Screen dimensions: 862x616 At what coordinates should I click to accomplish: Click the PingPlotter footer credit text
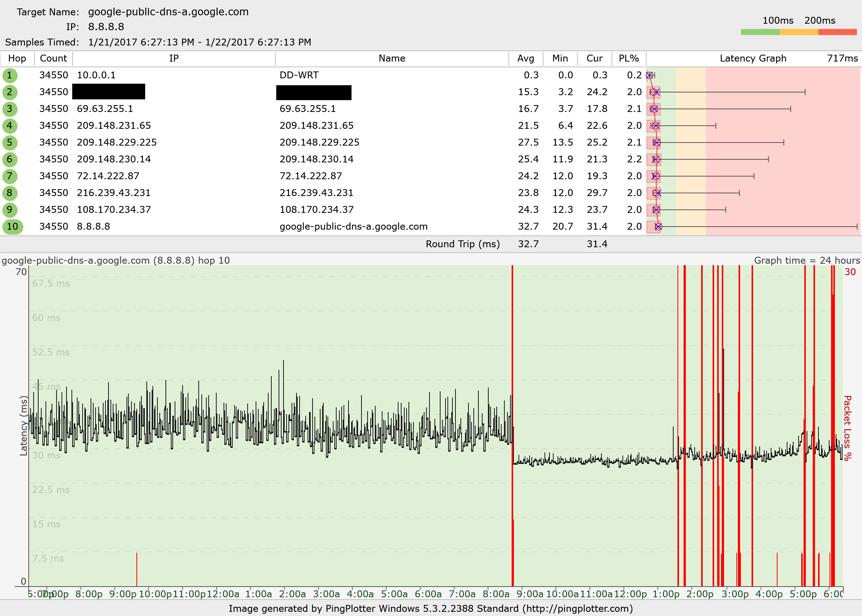coord(431,609)
